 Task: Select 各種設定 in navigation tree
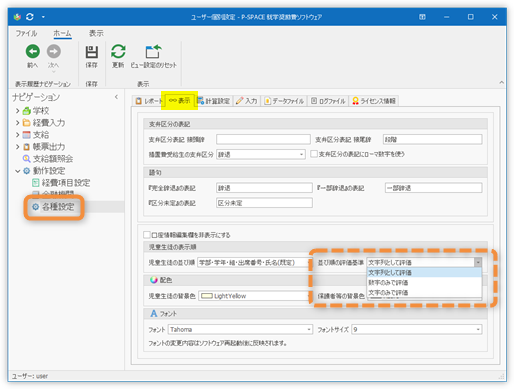point(58,207)
